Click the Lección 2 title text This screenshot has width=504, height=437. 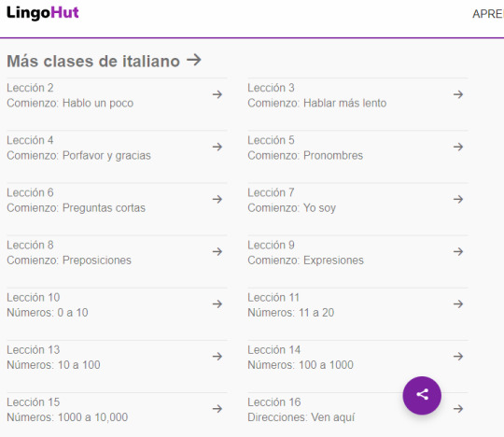click(x=30, y=88)
